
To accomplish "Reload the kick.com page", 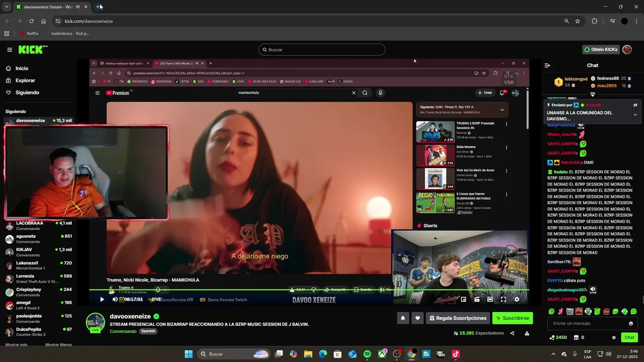I will click(31, 21).
